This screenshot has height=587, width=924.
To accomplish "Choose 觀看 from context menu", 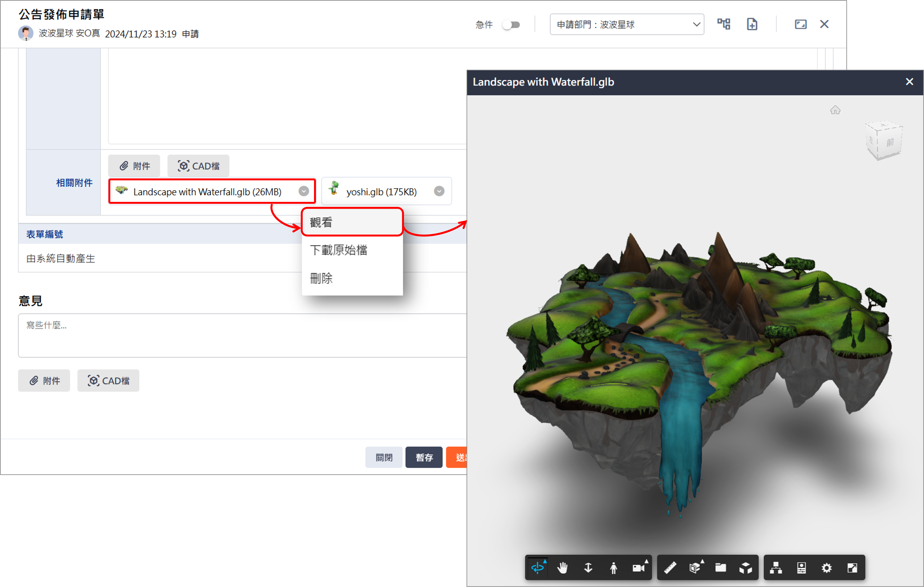I will coord(352,222).
